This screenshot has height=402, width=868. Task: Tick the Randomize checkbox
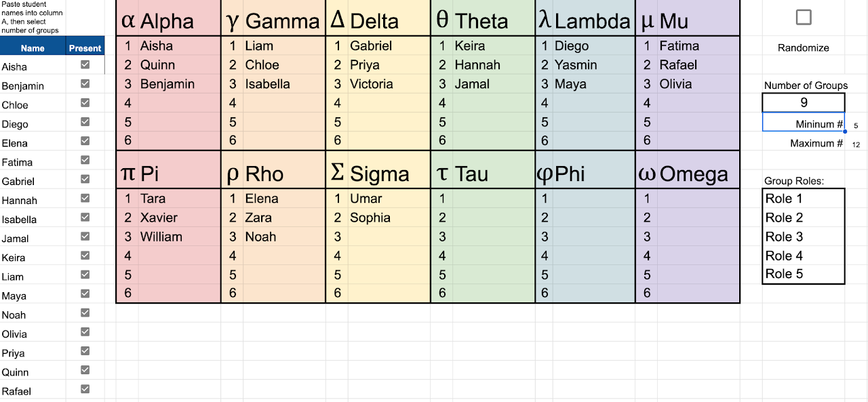(804, 18)
